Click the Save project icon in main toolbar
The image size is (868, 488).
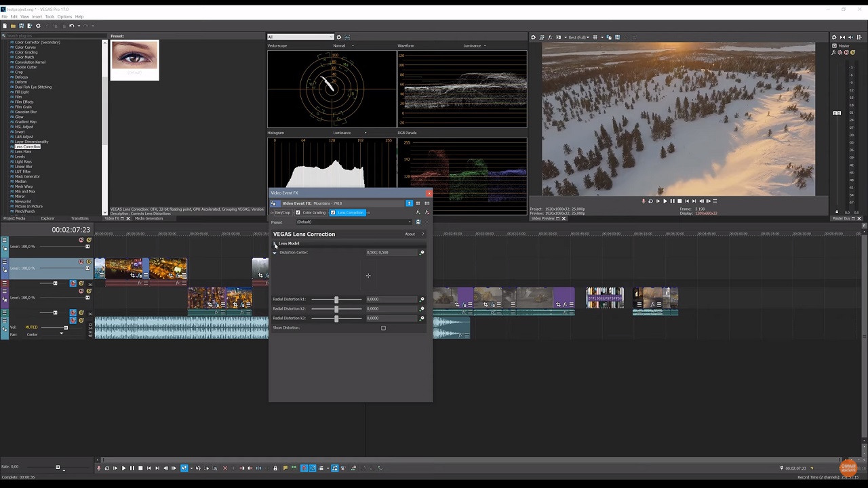(x=21, y=26)
